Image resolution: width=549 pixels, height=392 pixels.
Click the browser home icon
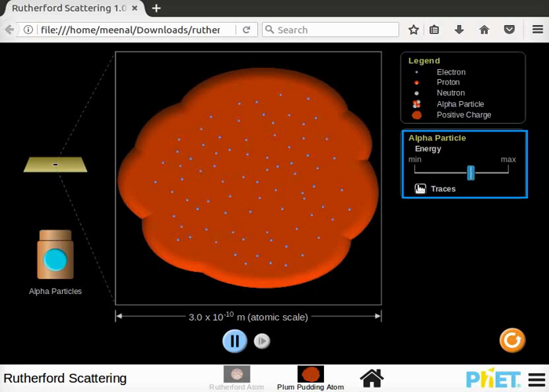coord(484,30)
